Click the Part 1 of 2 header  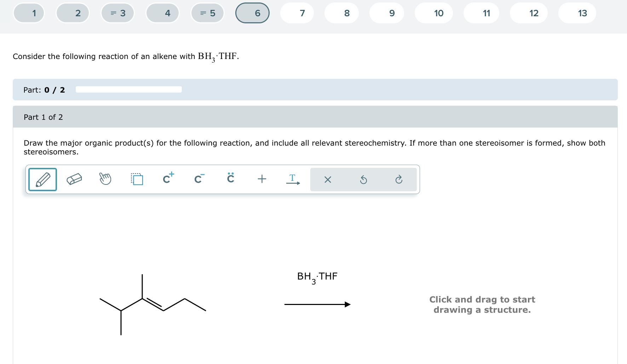point(315,117)
